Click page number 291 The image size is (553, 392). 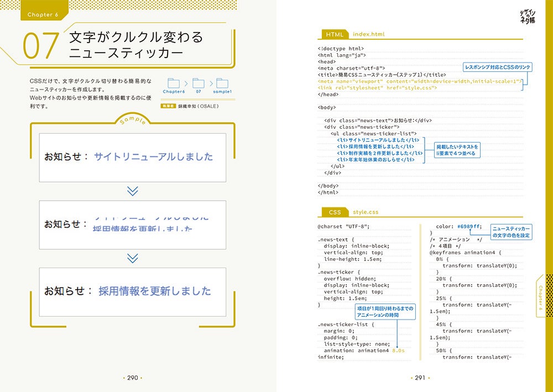[420, 378]
